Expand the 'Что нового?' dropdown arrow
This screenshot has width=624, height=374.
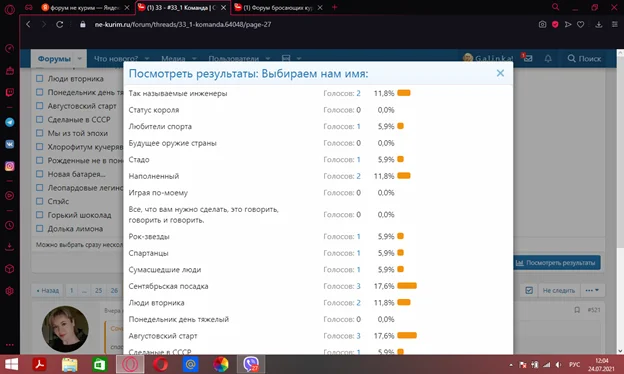click(147, 58)
